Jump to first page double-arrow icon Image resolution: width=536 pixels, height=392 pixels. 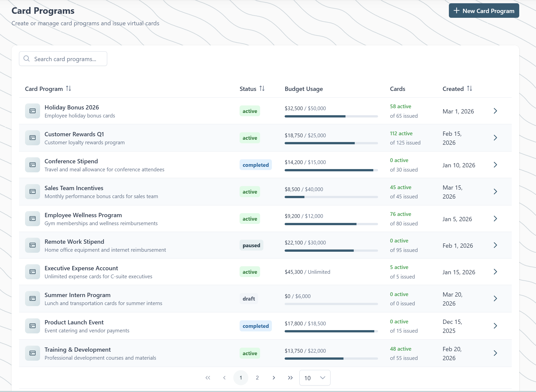coord(208,378)
